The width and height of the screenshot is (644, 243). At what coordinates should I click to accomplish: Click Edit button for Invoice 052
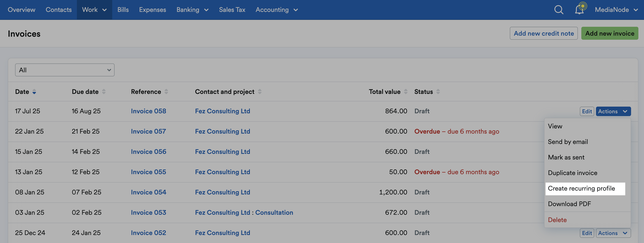[x=587, y=233]
